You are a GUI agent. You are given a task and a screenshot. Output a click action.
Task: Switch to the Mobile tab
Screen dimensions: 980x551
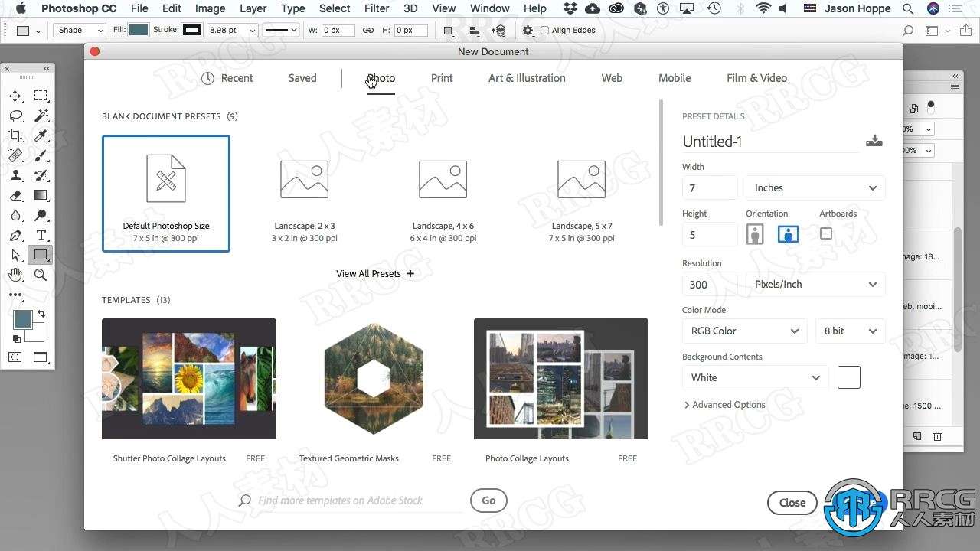675,78
